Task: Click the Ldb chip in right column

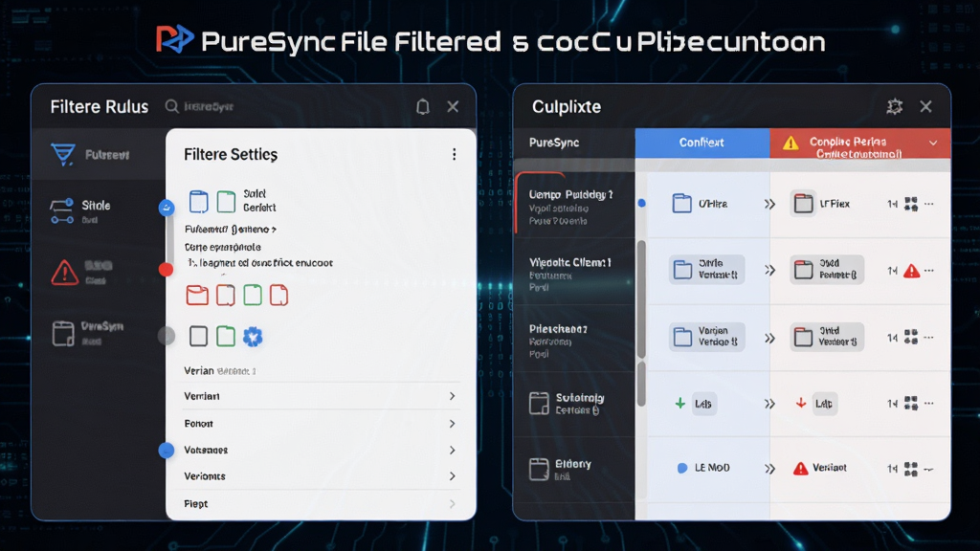Action: click(x=824, y=404)
